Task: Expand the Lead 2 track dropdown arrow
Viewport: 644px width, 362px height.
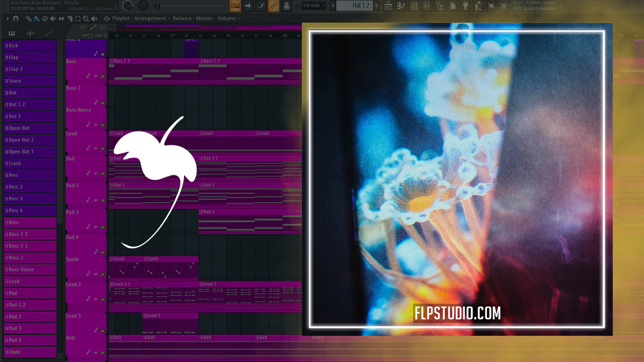Action: (x=96, y=300)
